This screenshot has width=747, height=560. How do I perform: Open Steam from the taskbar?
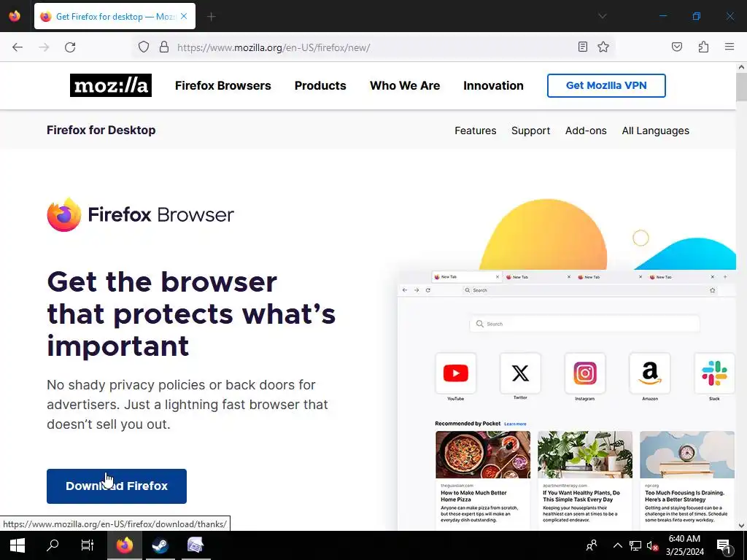point(160,545)
